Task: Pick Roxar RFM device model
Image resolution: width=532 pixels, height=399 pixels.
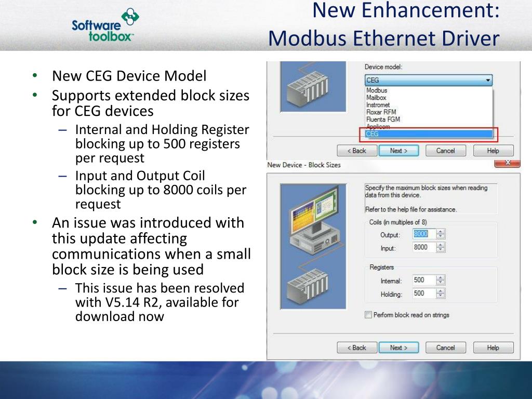Action: click(381, 112)
